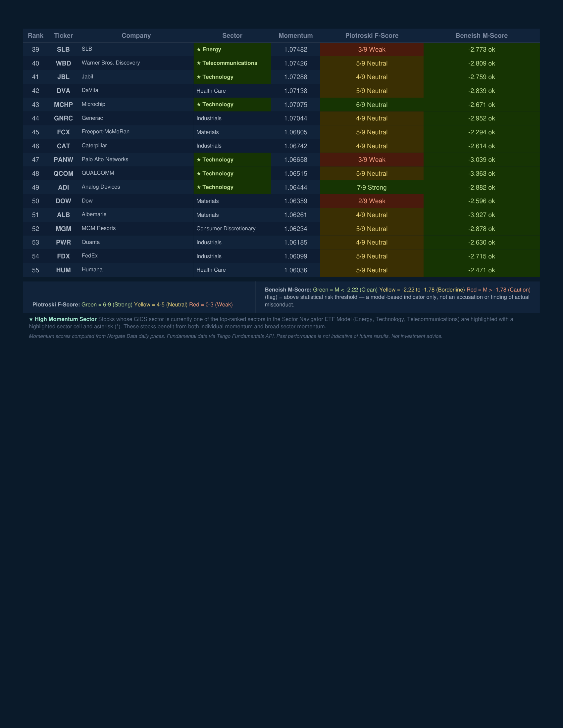Click momentum value 1.07075
563x728 pixels.
pyautogui.click(x=295, y=105)
